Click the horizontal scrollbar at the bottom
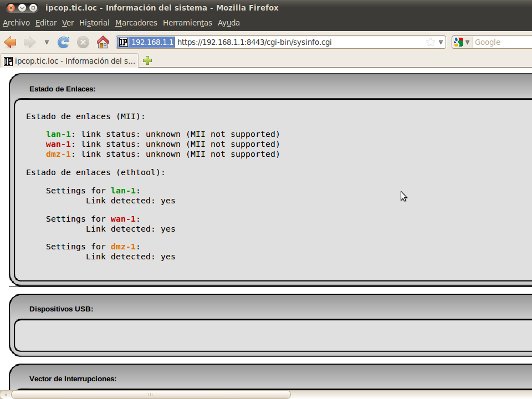532x399 pixels. pyautogui.click(x=150, y=395)
